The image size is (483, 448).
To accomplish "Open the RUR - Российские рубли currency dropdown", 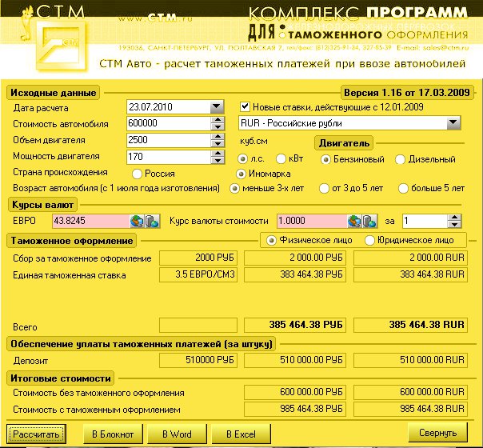I will tap(453, 123).
